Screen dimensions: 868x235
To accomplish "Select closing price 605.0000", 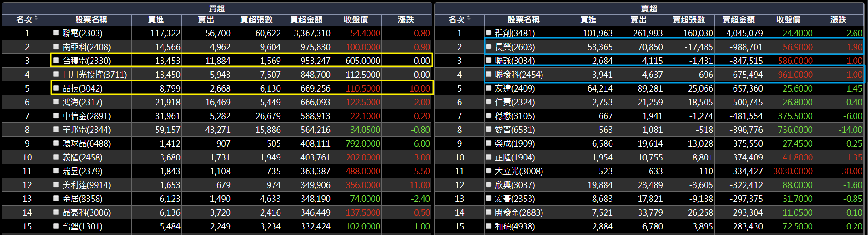I will click(363, 61).
